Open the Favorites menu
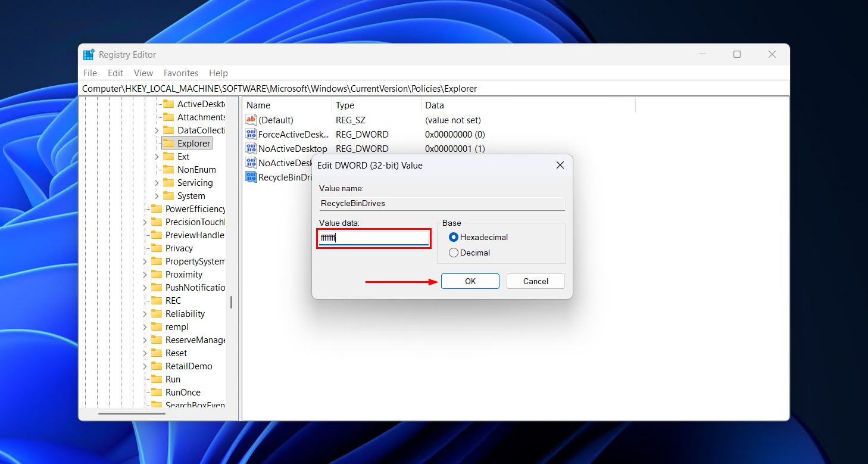 (181, 73)
